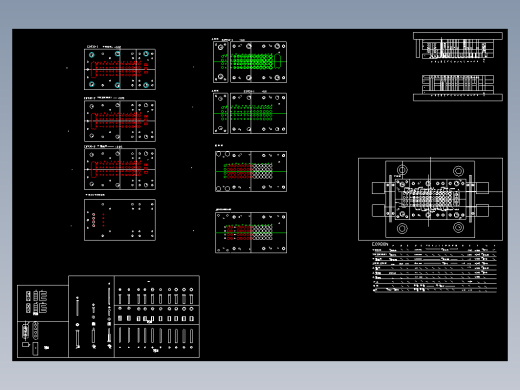Pick the nearly empty plate with few red circles
The width and height of the screenshot is (520, 390).
click(120, 220)
